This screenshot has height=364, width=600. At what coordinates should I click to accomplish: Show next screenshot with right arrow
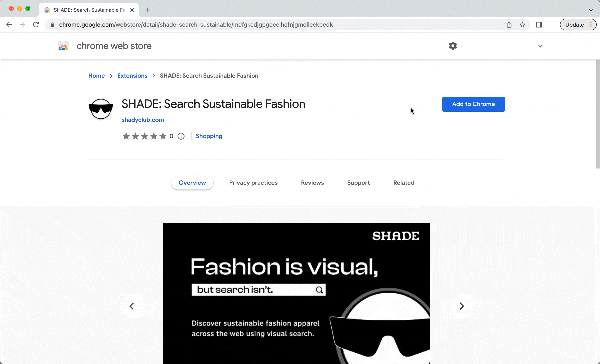(461, 306)
